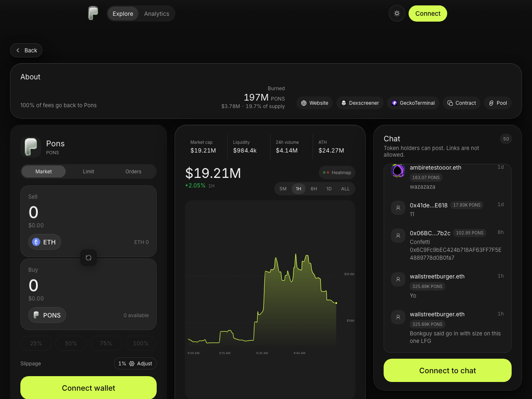Click the "0 available" PONS balance text
532x399 pixels.
click(x=136, y=315)
